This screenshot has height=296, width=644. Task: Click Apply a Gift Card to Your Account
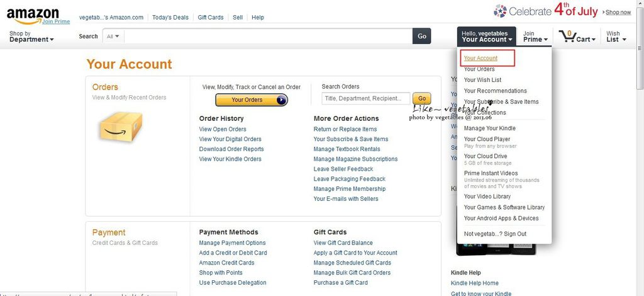click(x=355, y=253)
